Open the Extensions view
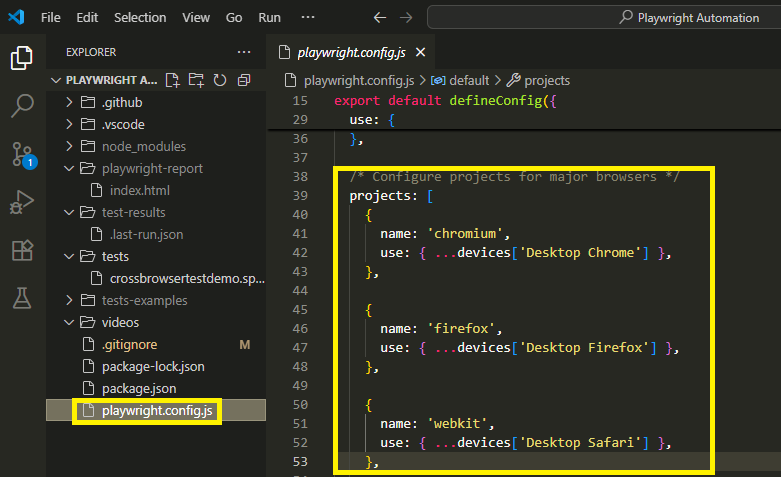 click(22, 250)
